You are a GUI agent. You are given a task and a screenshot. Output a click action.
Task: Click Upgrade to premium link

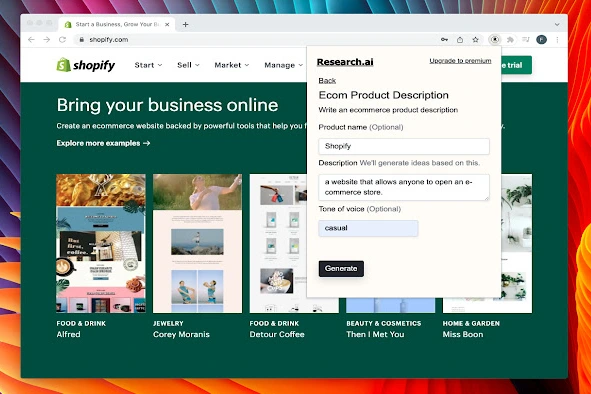click(x=460, y=61)
